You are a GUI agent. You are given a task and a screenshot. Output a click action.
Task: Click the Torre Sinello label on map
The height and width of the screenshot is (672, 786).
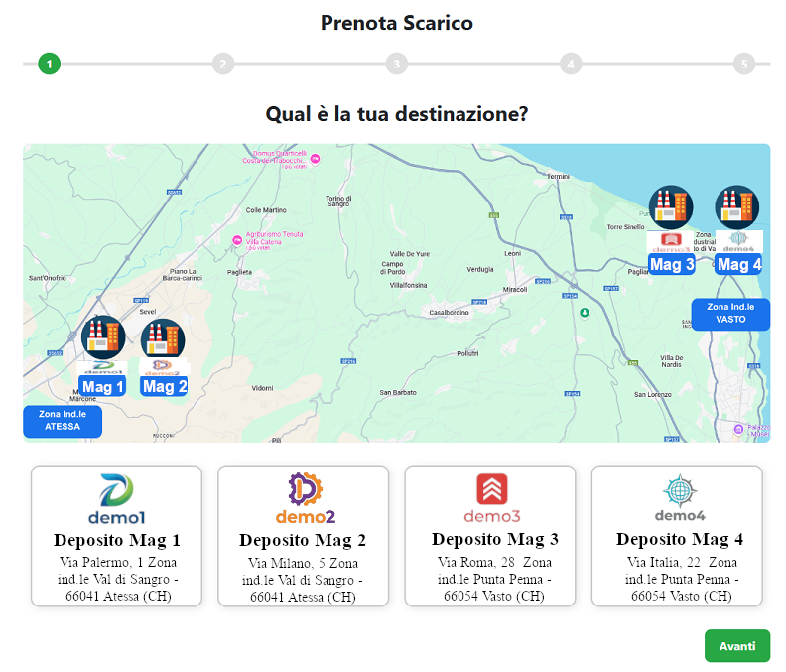tap(625, 227)
